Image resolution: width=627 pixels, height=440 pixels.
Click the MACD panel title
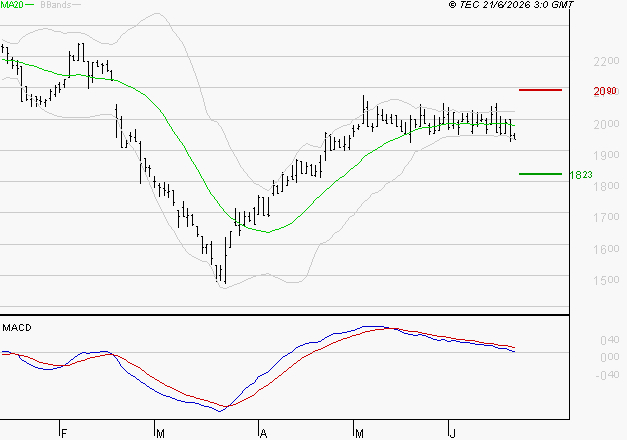(x=17, y=328)
